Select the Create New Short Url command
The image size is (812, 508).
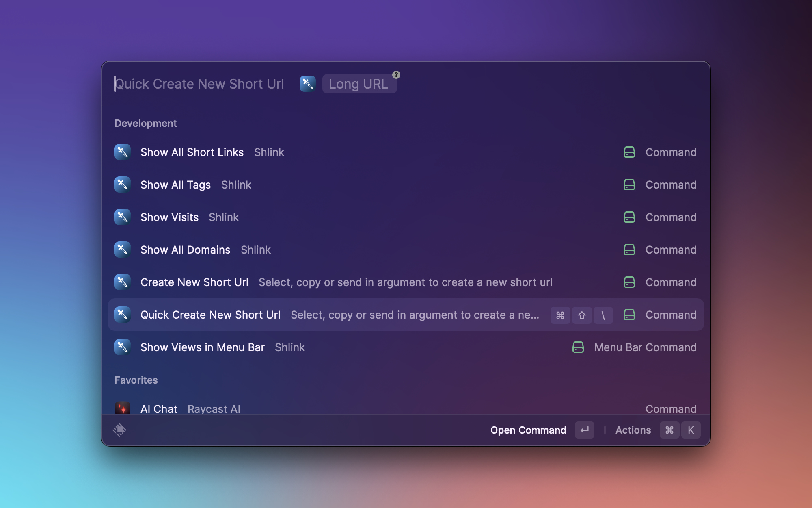pos(194,282)
